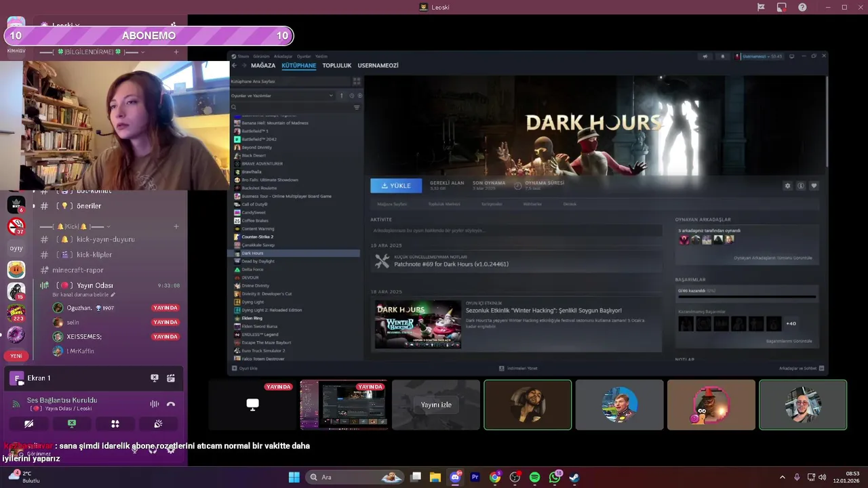Open Premiere Pro from Windows taskbar

click(x=475, y=477)
